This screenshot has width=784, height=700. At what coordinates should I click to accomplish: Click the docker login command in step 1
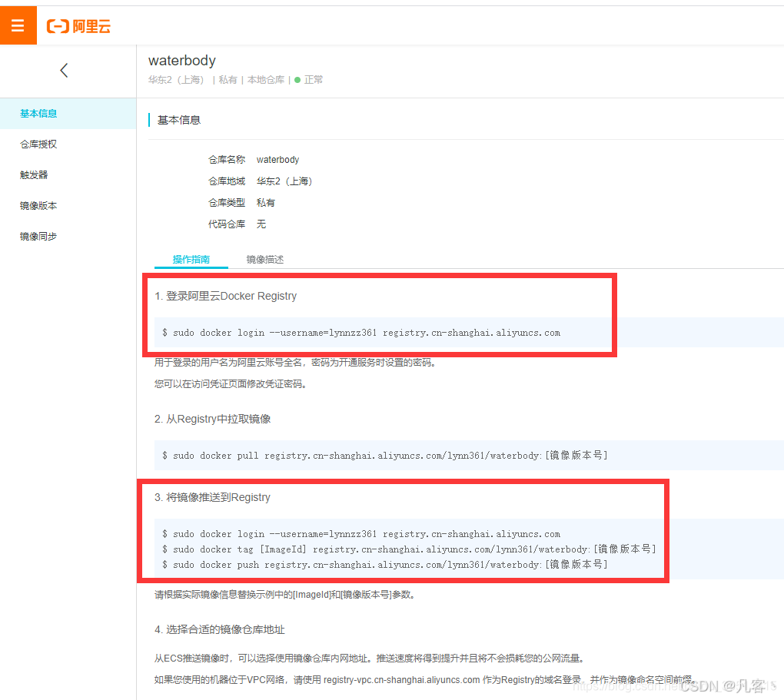(x=361, y=333)
